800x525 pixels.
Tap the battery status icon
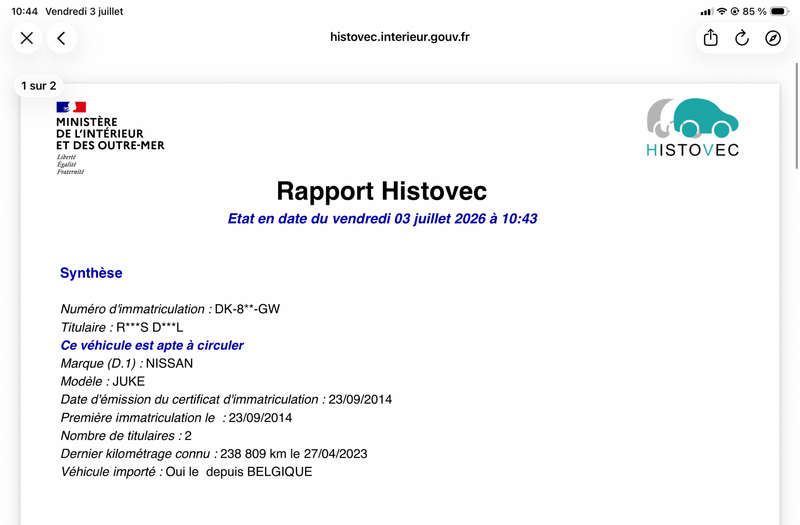coord(780,11)
